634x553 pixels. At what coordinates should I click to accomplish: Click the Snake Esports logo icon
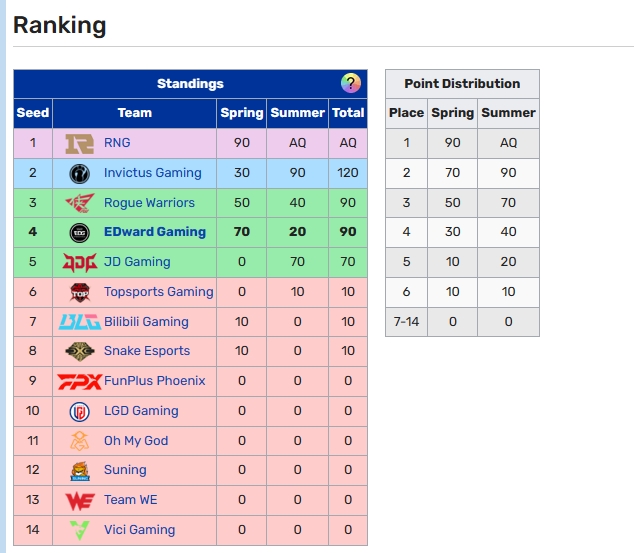point(79,351)
